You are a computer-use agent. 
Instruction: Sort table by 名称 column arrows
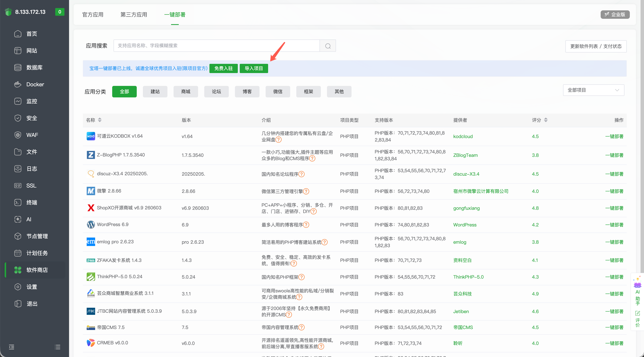pyautogui.click(x=100, y=120)
